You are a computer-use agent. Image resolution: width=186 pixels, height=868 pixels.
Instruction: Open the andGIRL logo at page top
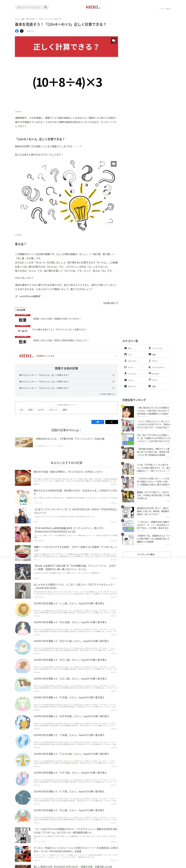coord(93,7)
